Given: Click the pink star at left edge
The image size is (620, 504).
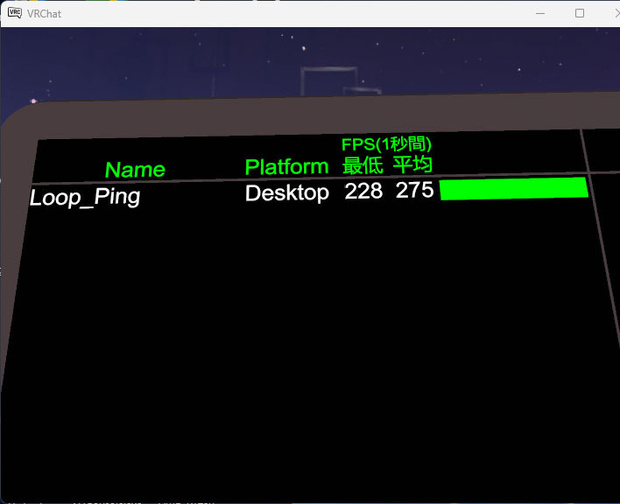Looking at the screenshot, I should pyautogui.click(x=34, y=101).
